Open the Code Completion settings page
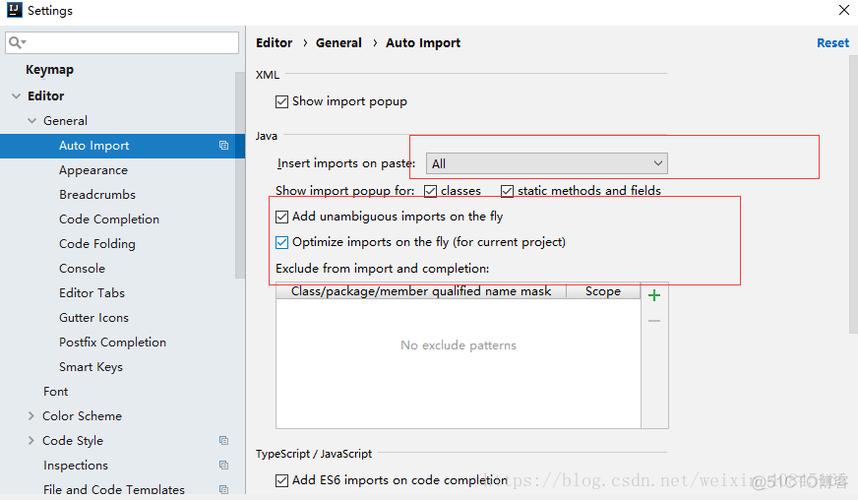The image size is (858, 500). click(109, 219)
